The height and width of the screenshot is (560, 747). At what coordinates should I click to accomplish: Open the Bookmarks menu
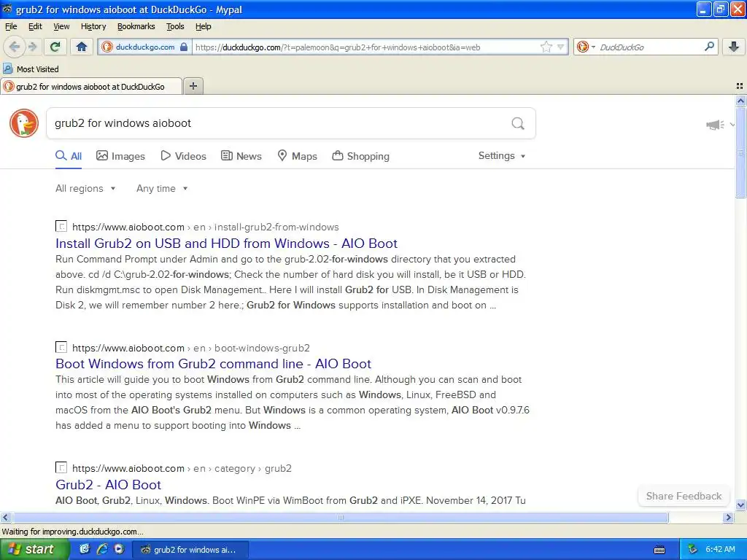[x=136, y=27]
